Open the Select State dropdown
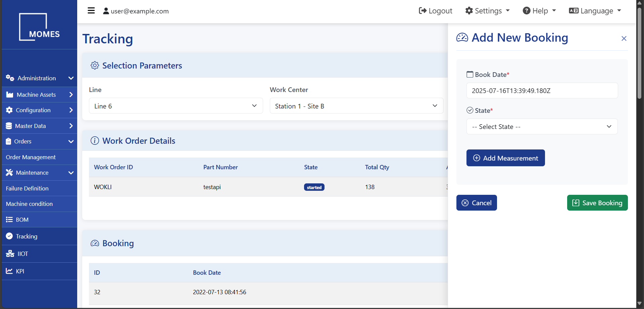Image resolution: width=644 pixels, height=309 pixels. click(542, 127)
